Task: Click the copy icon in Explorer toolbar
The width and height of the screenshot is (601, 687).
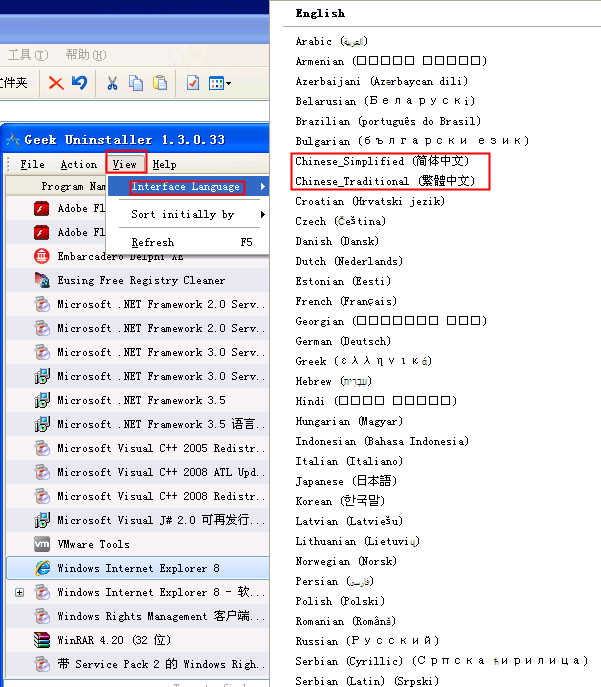Action: click(136, 82)
